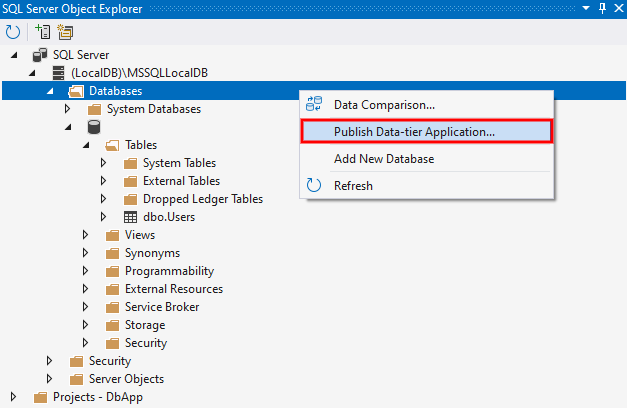
Task: Click the External Tables folder icon
Action: pos(130,181)
